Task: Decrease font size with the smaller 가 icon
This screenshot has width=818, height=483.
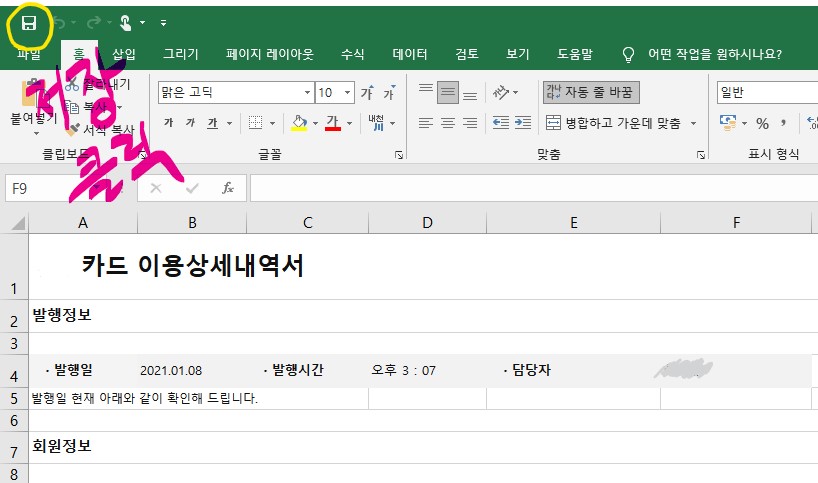Action: (x=389, y=92)
